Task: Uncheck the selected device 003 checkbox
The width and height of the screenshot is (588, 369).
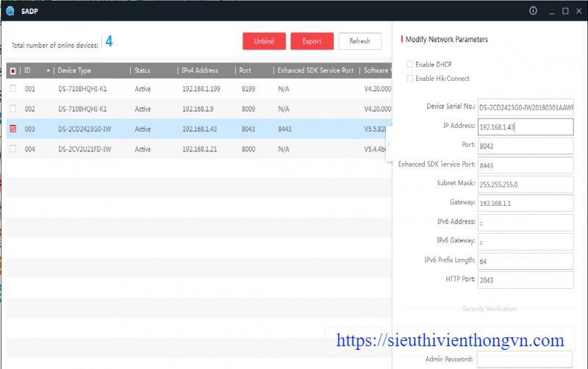Action: click(x=12, y=129)
